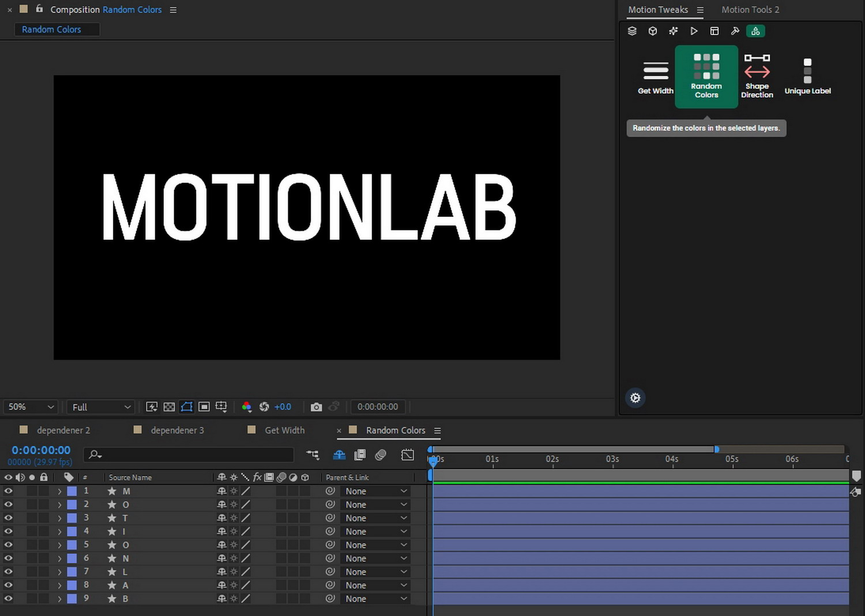Toggle the transparency grid in viewer
This screenshot has width=865, height=616.
[x=169, y=407]
